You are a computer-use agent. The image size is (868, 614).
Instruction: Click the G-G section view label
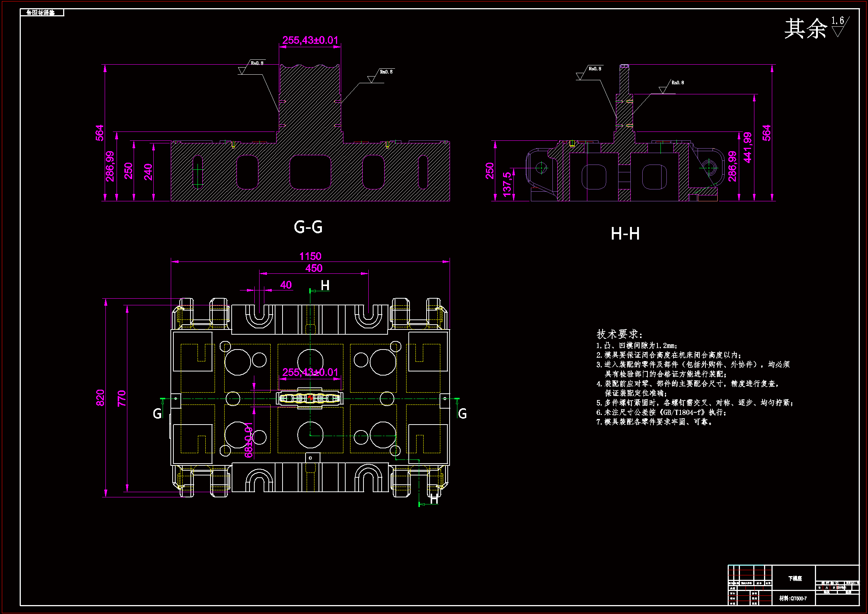(x=308, y=227)
